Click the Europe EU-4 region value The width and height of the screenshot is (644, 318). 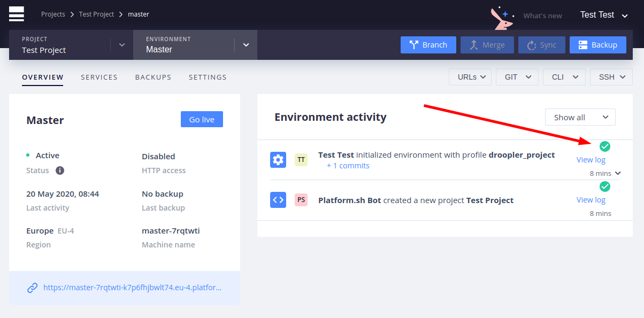[49, 231]
